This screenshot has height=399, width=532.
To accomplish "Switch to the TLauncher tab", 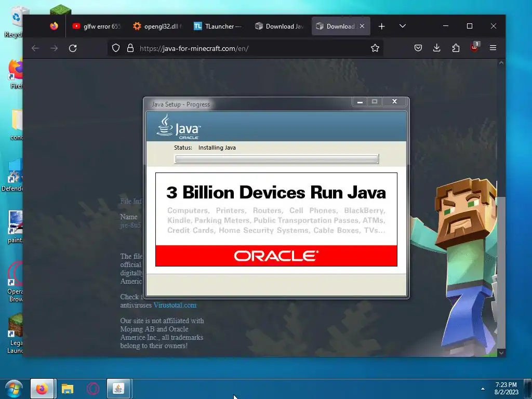I will click(218, 26).
